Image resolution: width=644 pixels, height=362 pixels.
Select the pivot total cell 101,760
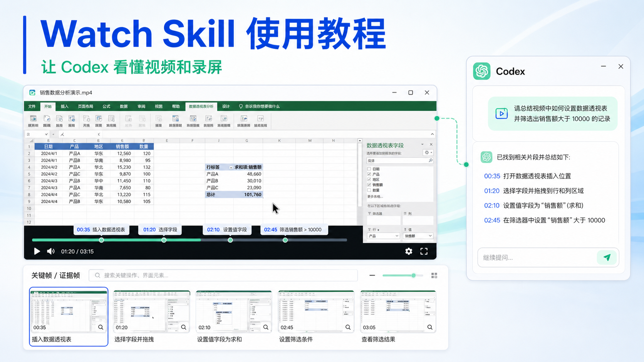pos(248,195)
